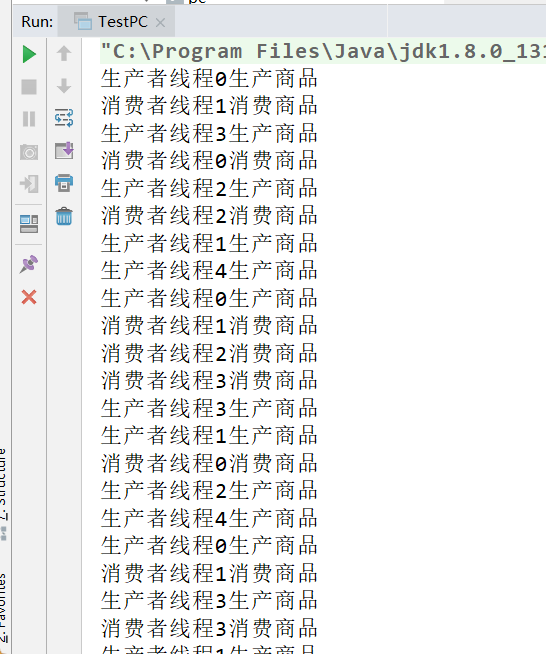Open the Structure tool window tab
This screenshot has height=654, width=546.
pyautogui.click(x=3, y=494)
